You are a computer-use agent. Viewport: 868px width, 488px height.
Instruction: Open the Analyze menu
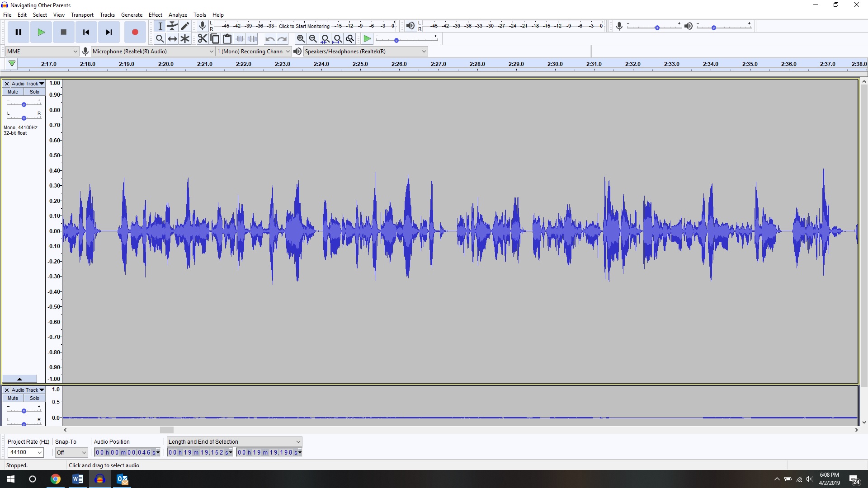tap(178, 15)
